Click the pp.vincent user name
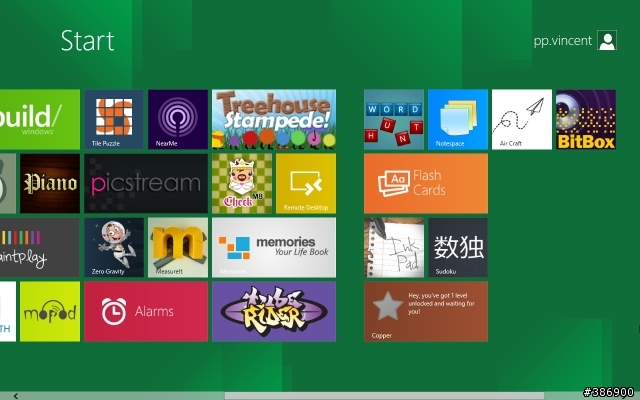This screenshot has height=400, width=640. [x=563, y=41]
